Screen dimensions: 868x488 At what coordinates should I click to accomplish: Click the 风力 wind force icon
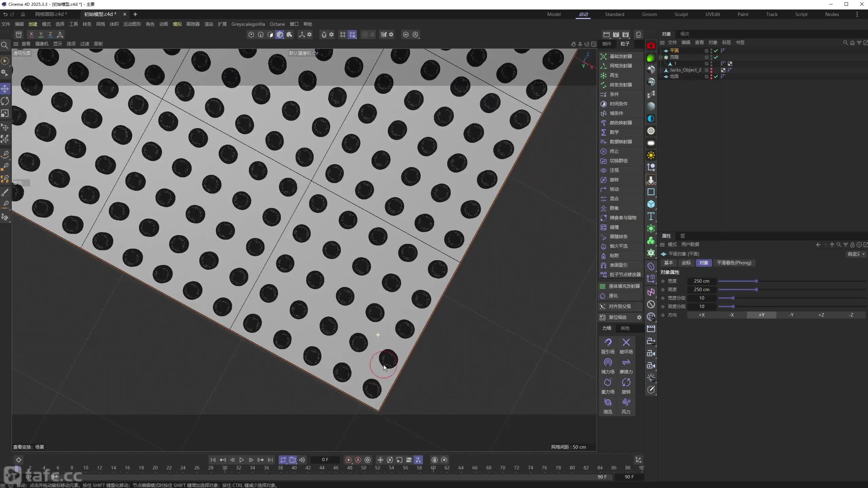click(626, 403)
